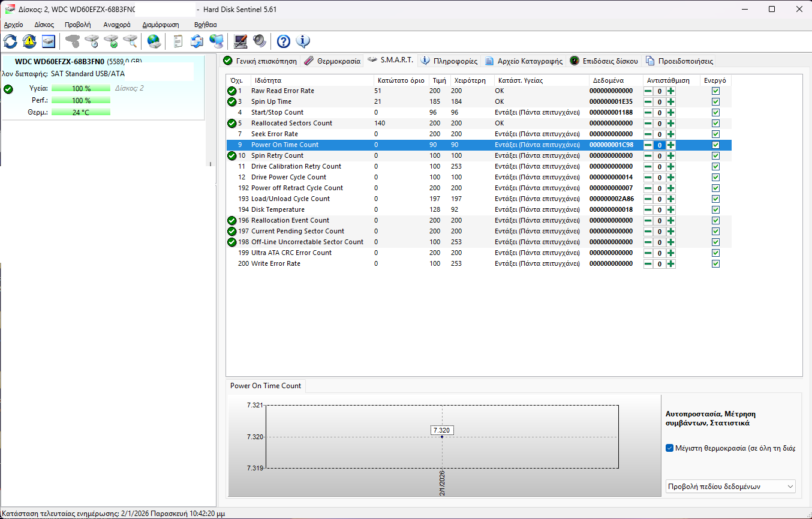
Task: Select the Reallocated Sectors Count row
Action: [291, 124]
